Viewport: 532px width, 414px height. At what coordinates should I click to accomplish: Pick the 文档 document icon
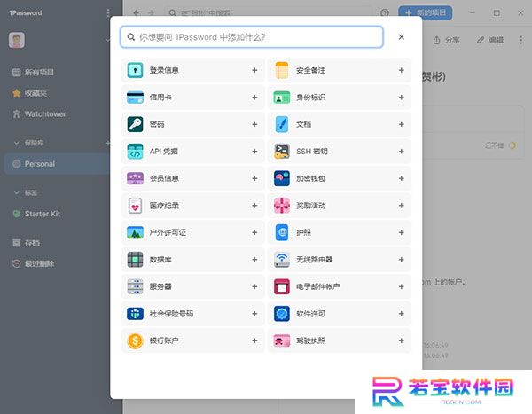click(282, 124)
